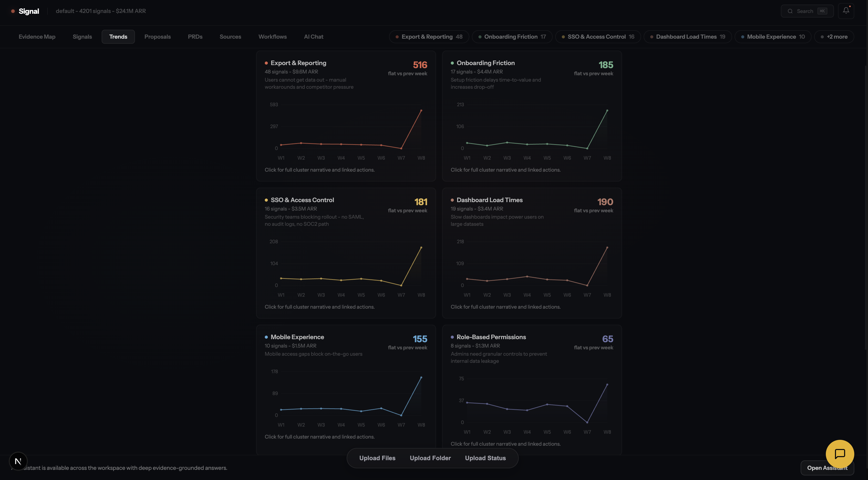
Task: Click the Next.js N logo badge
Action: tap(18, 461)
